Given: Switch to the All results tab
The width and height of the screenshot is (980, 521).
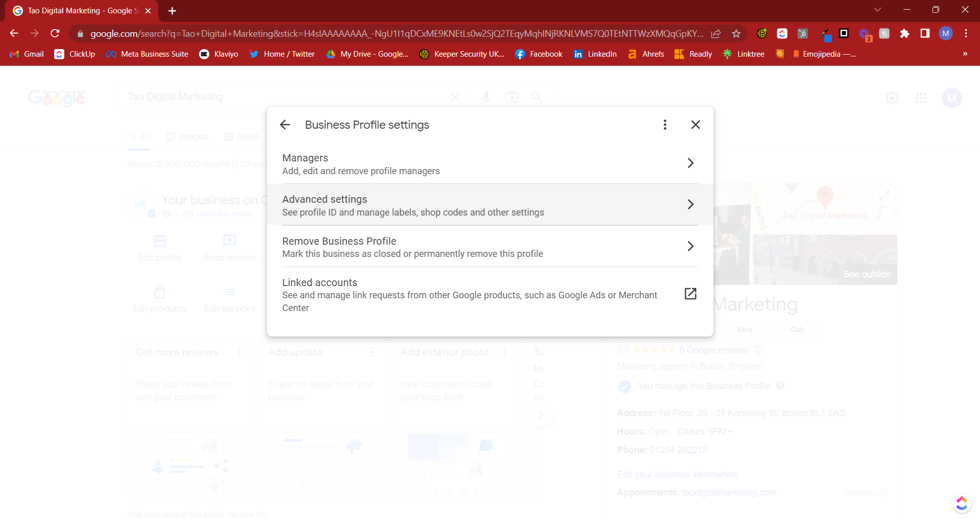Looking at the screenshot, I should click(x=139, y=137).
